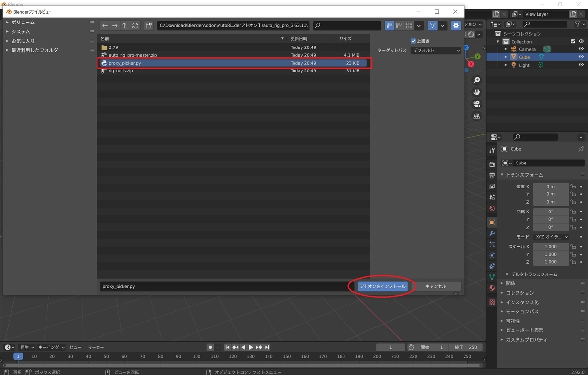
Task: Open Tool properties tab
Action: (492, 151)
